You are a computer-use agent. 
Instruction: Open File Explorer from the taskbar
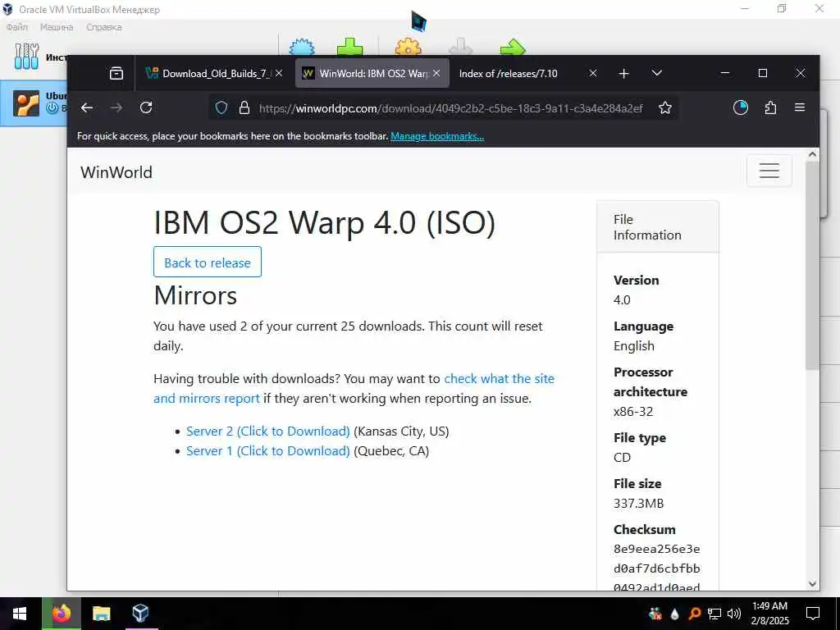(x=101, y=614)
